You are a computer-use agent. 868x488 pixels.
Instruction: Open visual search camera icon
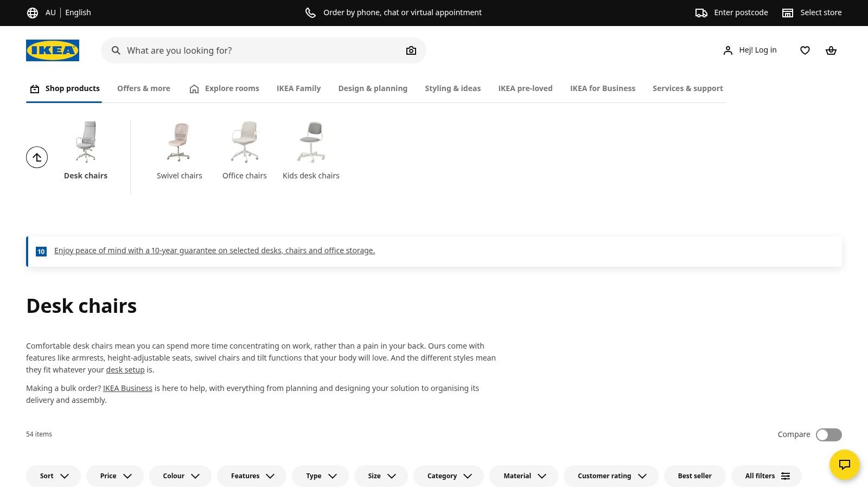(411, 50)
